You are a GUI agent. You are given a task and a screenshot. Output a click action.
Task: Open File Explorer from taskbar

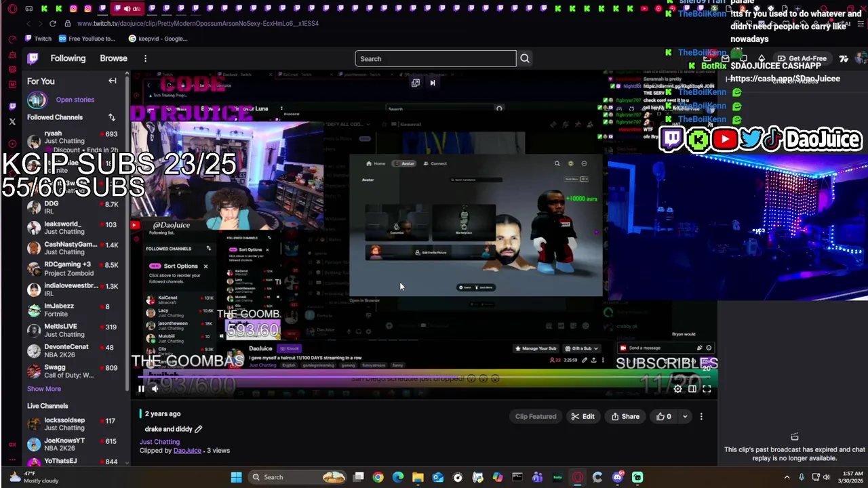click(x=418, y=477)
